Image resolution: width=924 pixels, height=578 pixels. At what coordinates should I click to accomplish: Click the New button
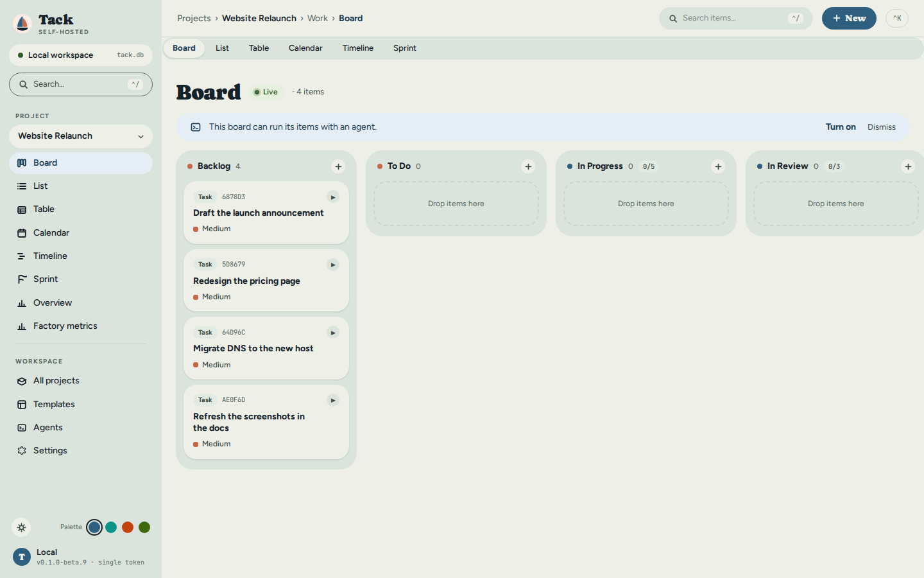(x=849, y=19)
